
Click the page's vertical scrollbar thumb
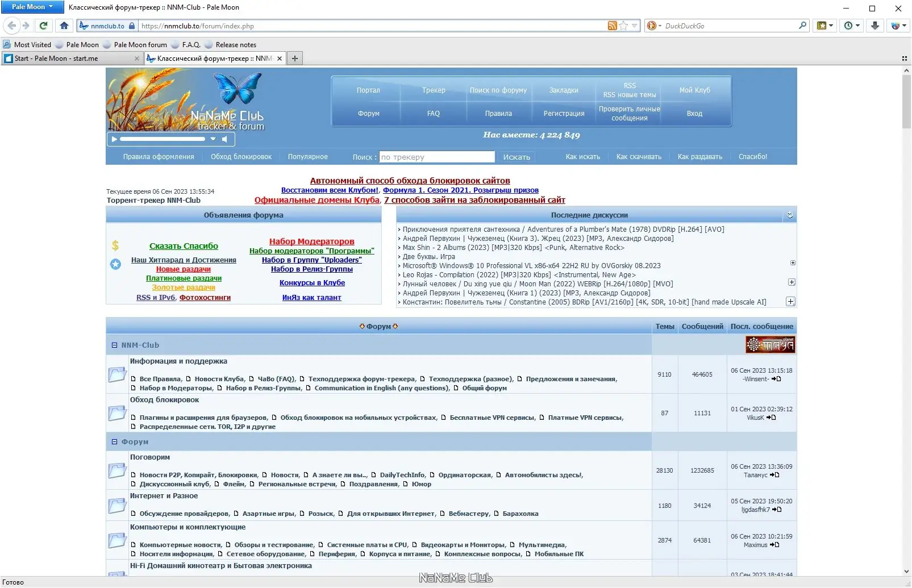(906, 102)
